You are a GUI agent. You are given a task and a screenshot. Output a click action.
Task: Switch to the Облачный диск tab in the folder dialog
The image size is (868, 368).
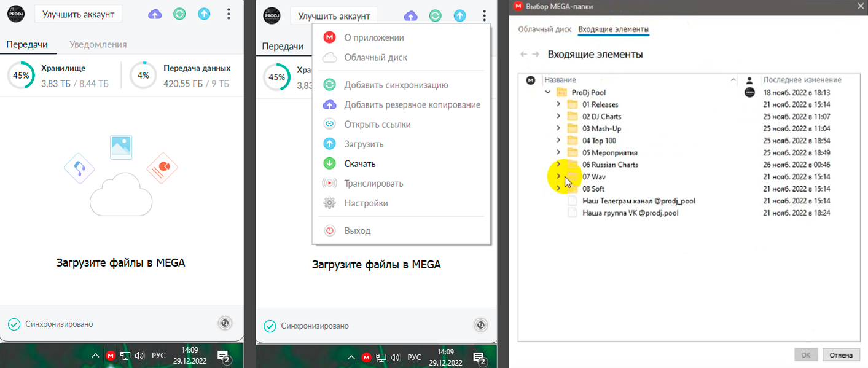pos(544,29)
